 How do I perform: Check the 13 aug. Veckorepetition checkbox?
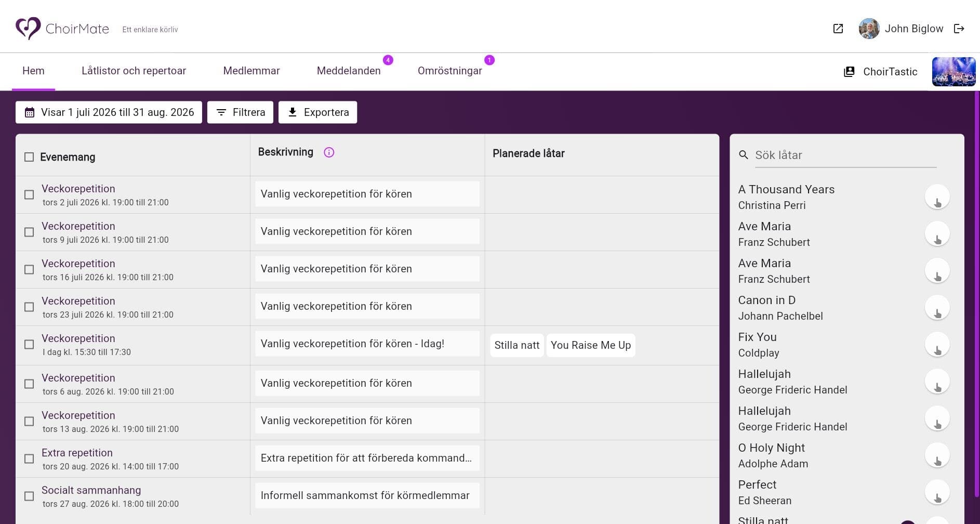tap(29, 421)
